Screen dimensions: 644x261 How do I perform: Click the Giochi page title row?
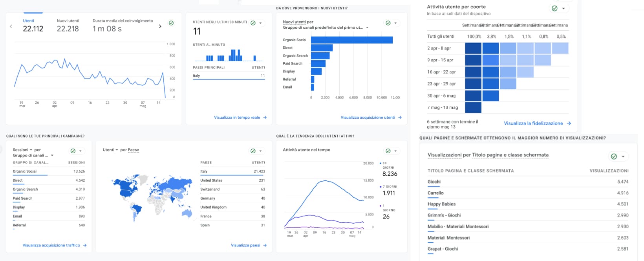528,182
